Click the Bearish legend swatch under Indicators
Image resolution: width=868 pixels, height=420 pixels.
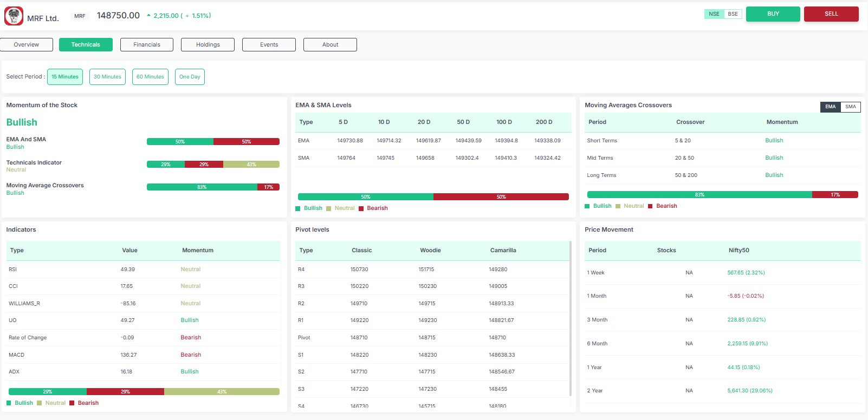click(x=72, y=403)
